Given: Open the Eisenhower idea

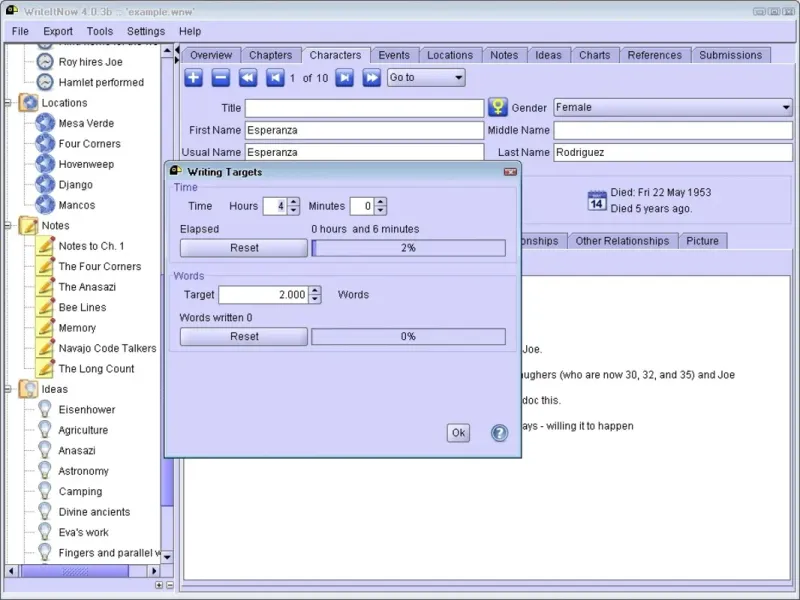Looking at the screenshot, I should point(87,410).
